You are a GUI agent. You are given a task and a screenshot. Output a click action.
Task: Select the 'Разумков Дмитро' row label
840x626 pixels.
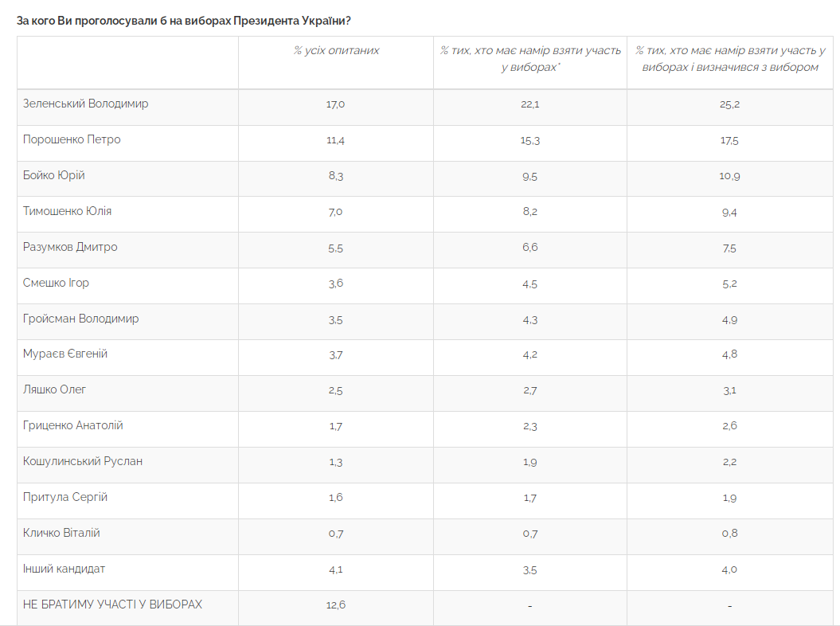click(x=71, y=247)
